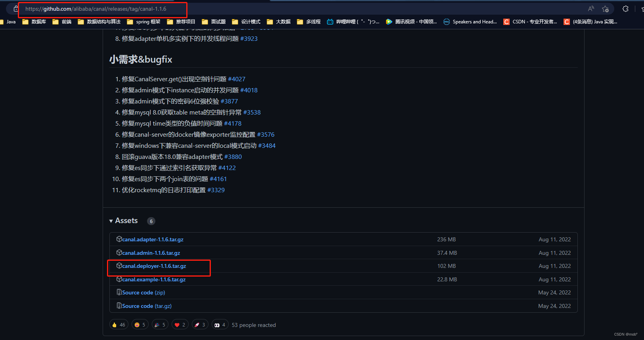
Task: Click the Assets count badge 6
Action: (151, 221)
